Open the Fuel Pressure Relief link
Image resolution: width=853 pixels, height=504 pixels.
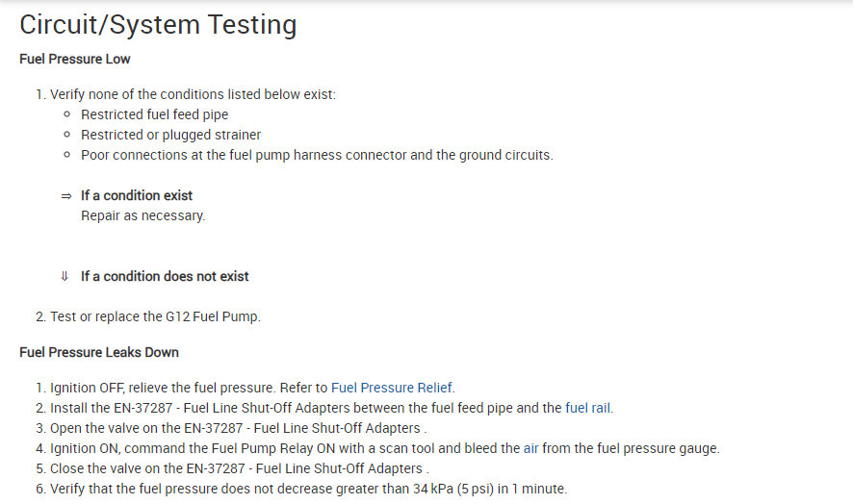[392, 388]
